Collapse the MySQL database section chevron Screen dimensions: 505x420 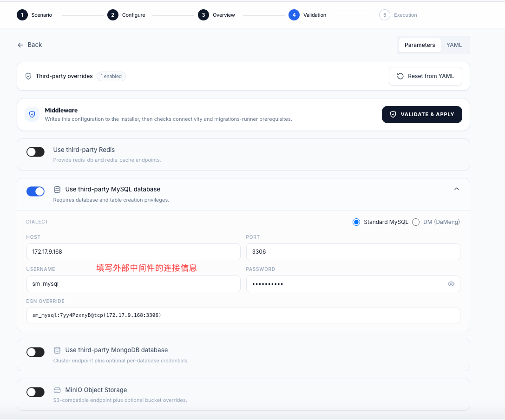tap(456, 189)
